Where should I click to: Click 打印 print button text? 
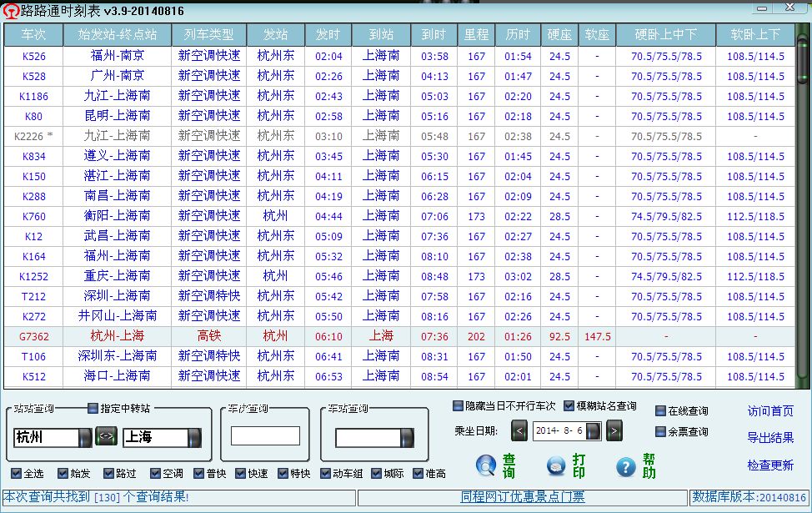coord(579,465)
